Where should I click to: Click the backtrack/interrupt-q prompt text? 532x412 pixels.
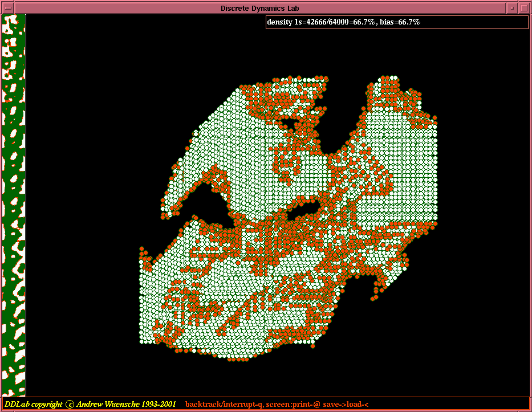[224, 404]
